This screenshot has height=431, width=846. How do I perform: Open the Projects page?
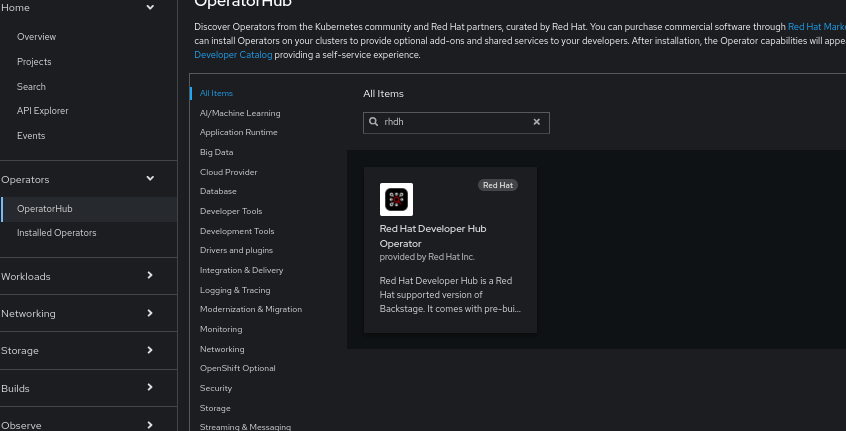coord(34,62)
